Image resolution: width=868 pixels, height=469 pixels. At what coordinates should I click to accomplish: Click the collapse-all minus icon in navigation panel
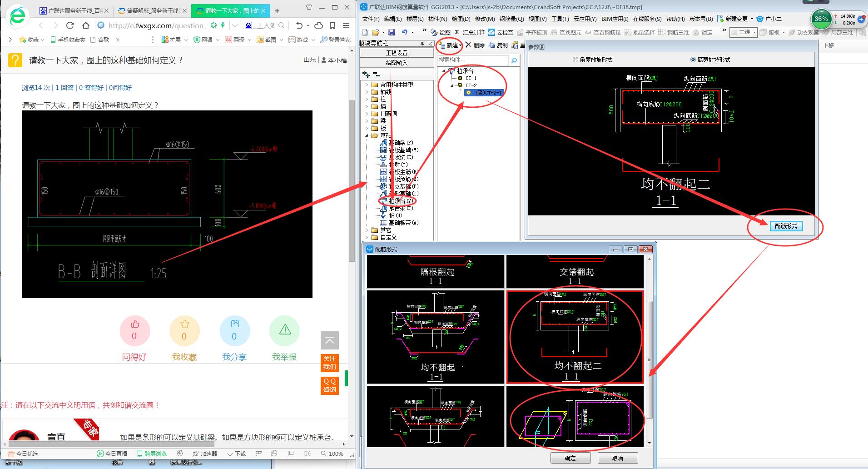click(377, 74)
